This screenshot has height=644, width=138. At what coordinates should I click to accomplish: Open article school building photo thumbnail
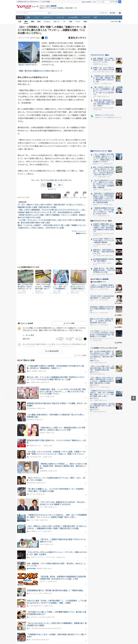[x=29, y=52]
